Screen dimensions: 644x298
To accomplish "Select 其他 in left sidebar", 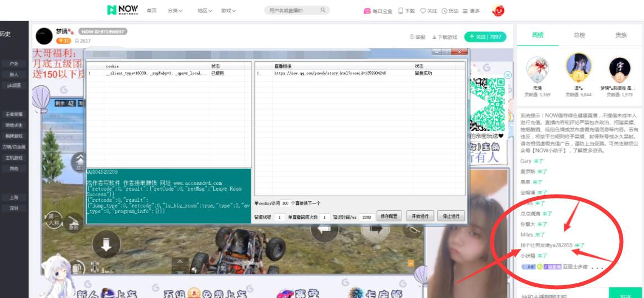I will point(14,169).
